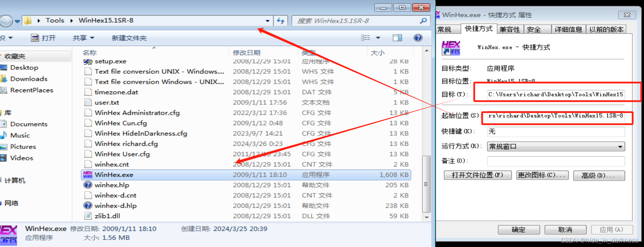
Task: Click the 备注 comment field
Action: tap(556, 161)
